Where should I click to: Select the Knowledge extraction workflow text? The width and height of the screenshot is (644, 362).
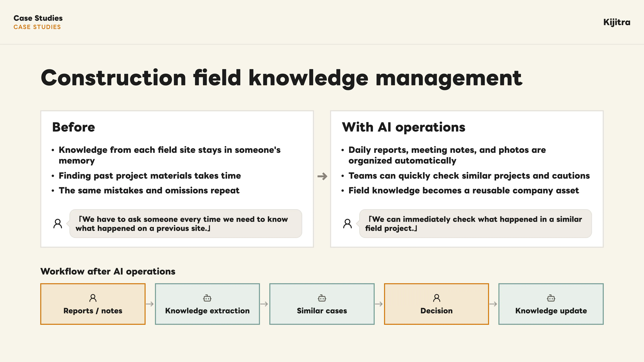pyautogui.click(x=207, y=311)
